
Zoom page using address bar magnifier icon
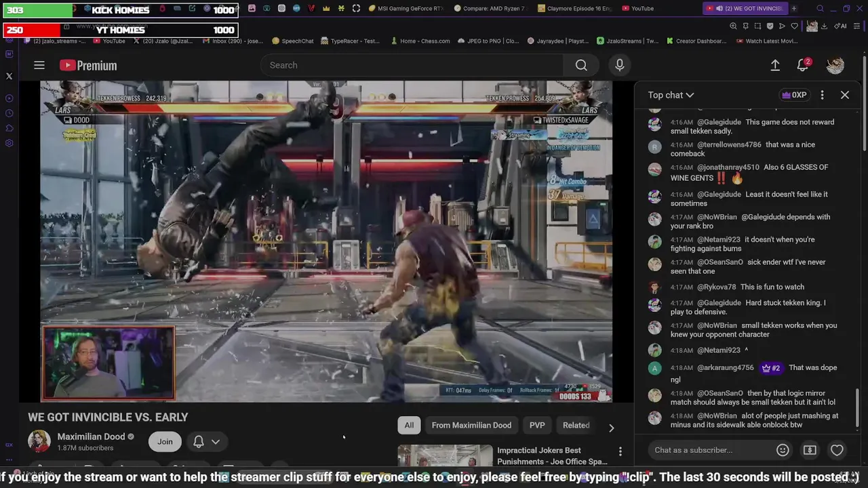pos(733,26)
